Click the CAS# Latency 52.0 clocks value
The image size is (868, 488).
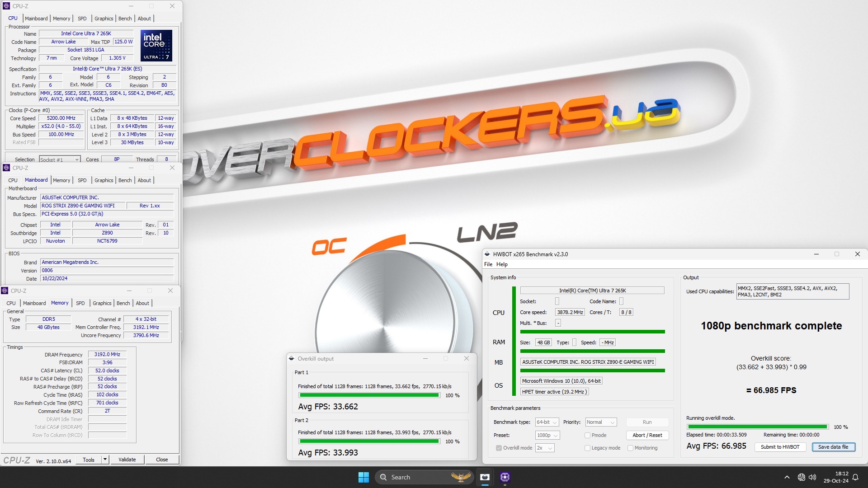tap(107, 371)
